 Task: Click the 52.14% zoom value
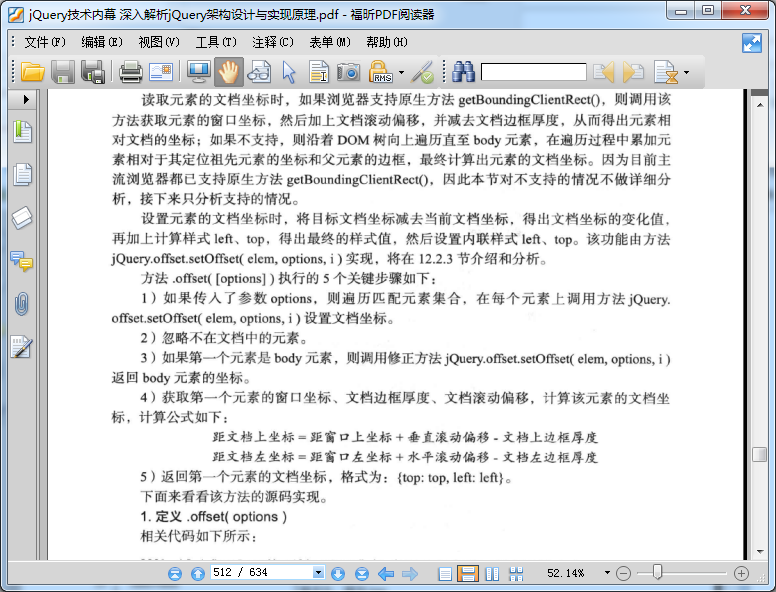pyautogui.click(x=565, y=573)
